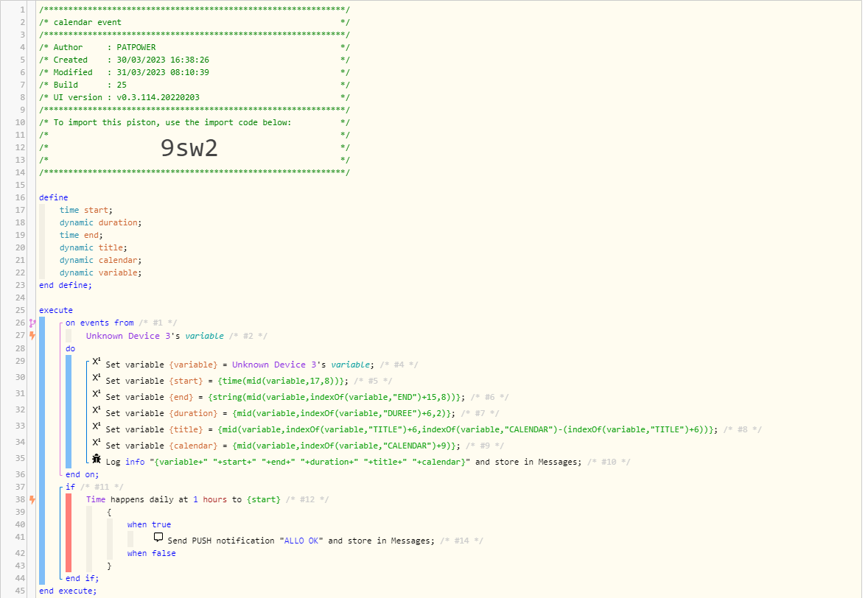Image resolution: width=868 pixels, height=598 pixels.
Task: Click line number 38 in the gutter
Action: click(x=19, y=499)
